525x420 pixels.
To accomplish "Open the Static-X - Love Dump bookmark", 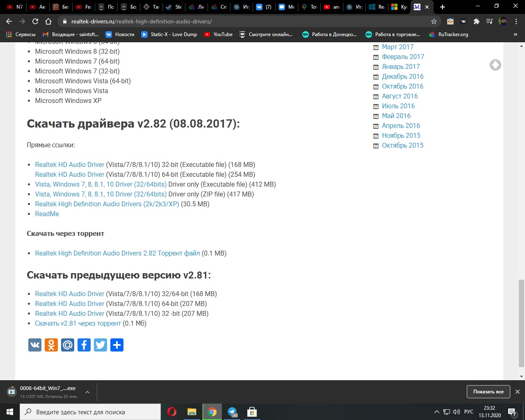I will [x=169, y=34].
